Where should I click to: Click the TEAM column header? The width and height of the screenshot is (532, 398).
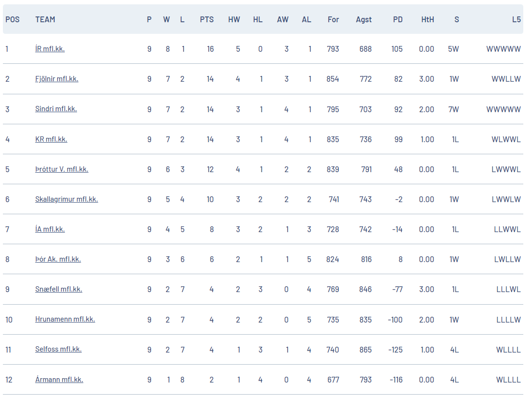click(45, 20)
